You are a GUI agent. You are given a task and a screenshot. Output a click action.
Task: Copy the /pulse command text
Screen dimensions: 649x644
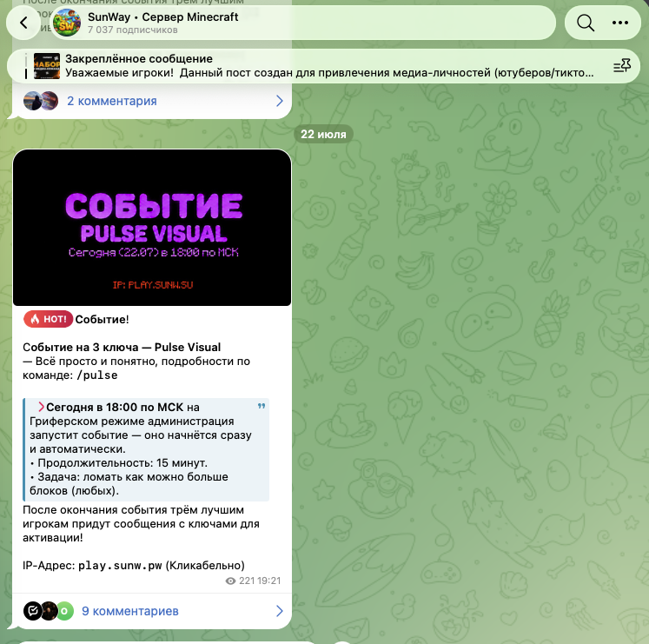pos(97,375)
